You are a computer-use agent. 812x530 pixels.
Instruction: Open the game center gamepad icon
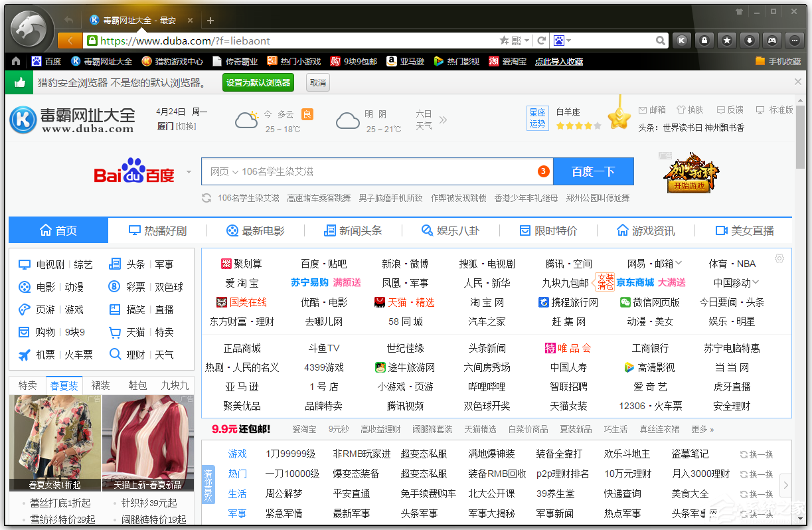coord(772,41)
